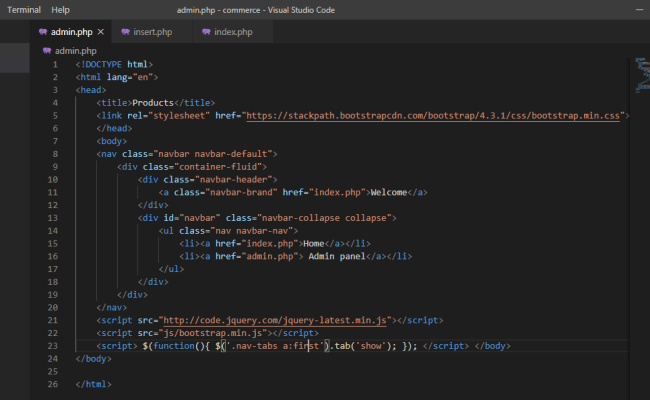This screenshot has width=650, height=400.
Task: Click the minimap code preview
Action: [642, 75]
